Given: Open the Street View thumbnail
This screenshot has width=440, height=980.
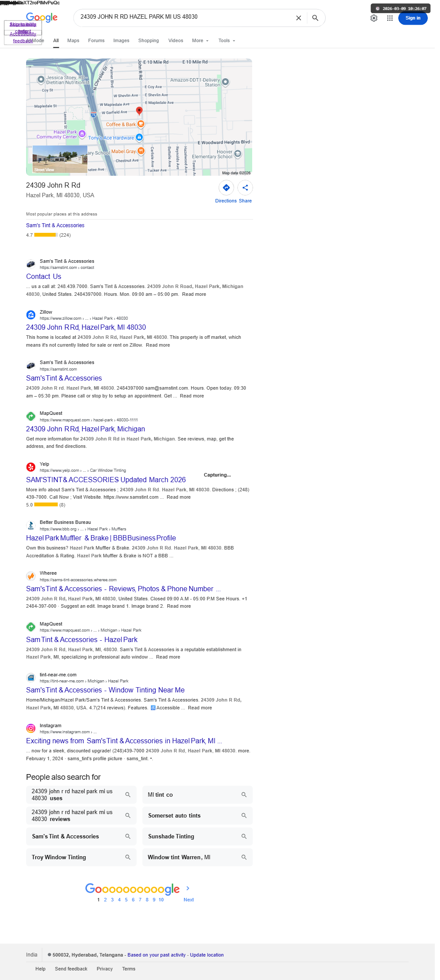Looking at the screenshot, I should 60,159.
